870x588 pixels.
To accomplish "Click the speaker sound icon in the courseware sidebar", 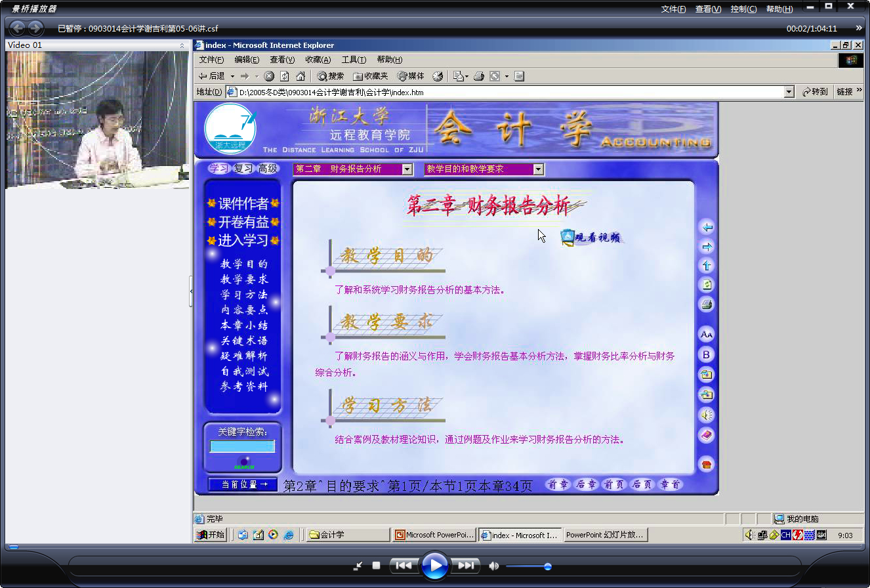I will coord(707,415).
